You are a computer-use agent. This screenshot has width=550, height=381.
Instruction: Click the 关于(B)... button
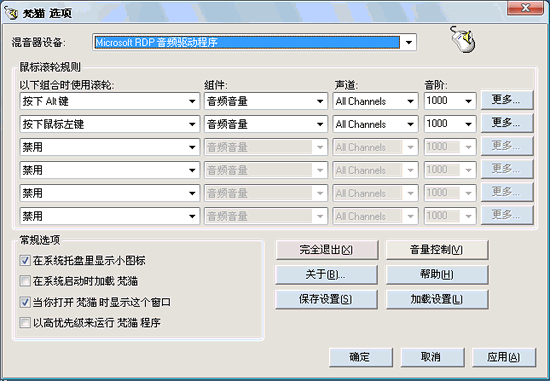click(327, 274)
